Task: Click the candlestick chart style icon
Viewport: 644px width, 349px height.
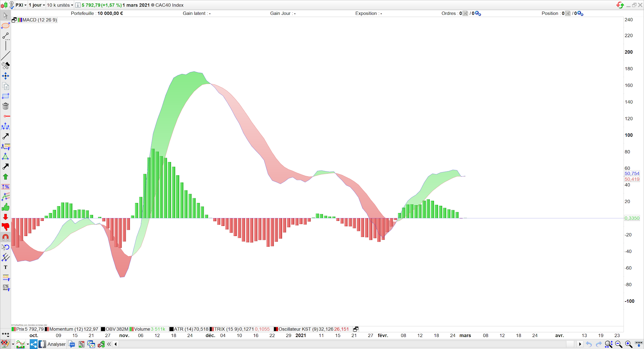Action: tap(4, 5)
